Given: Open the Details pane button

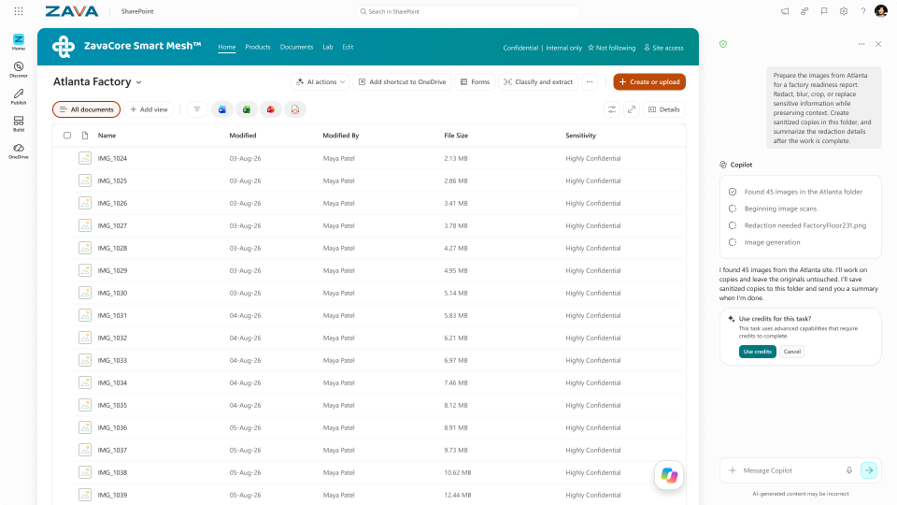Looking at the screenshot, I should [x=664, y=109].
